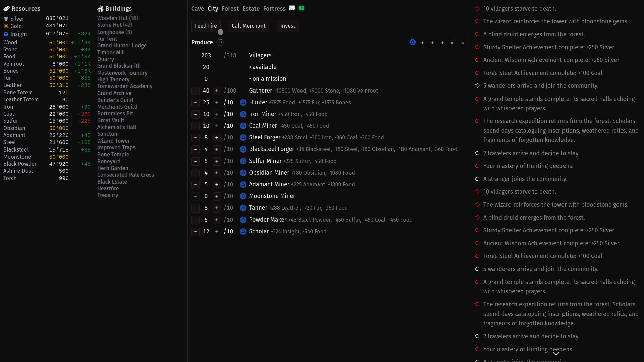Click the insight icon beside Hunter
The image size is (644, 362).
(x=243, y=103)
